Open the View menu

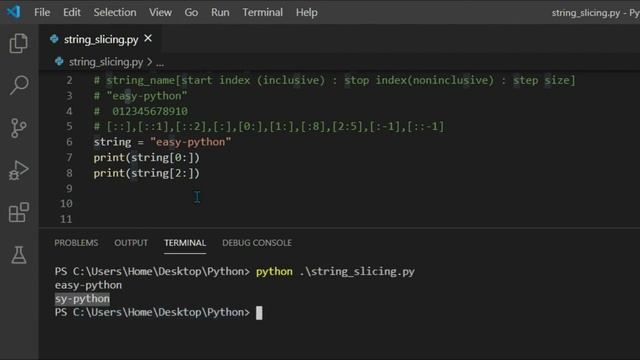coord(160,12)
